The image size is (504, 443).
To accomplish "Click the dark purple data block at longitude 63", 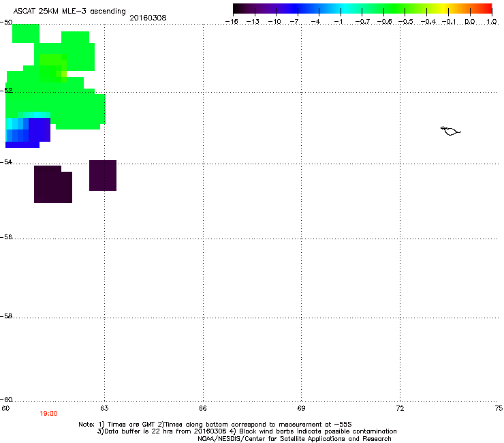I will pyautogui.click(x=103, y=175).
